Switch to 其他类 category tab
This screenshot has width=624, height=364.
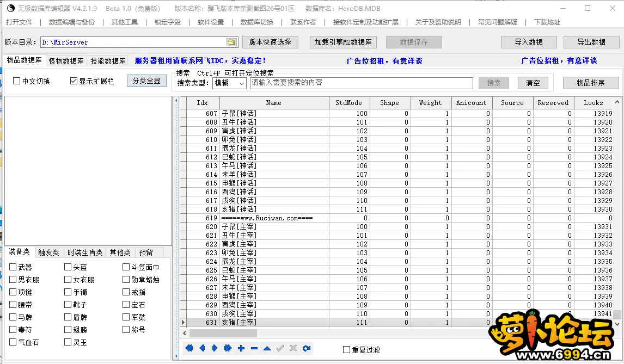[x=120, y=252]
